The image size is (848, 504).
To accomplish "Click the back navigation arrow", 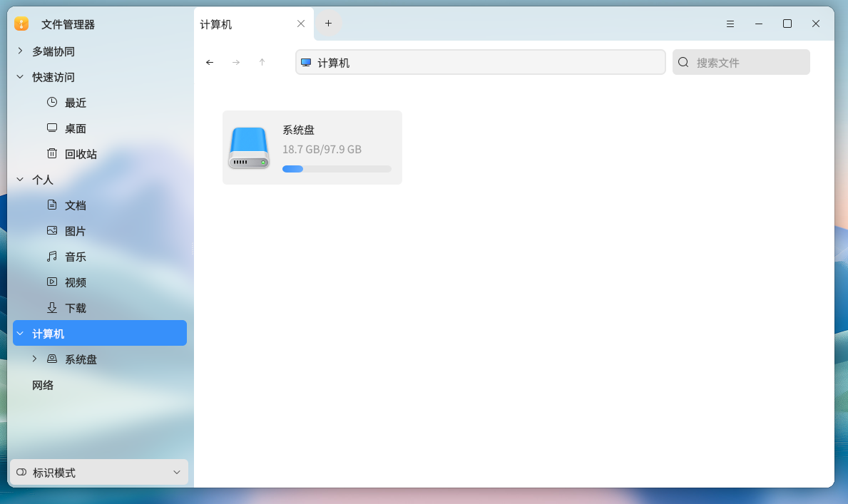I will pyautogui.click(x=210, y=62).
